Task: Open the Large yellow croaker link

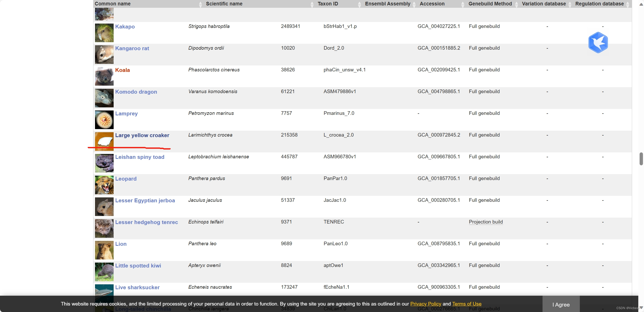Action: point(142,135)
